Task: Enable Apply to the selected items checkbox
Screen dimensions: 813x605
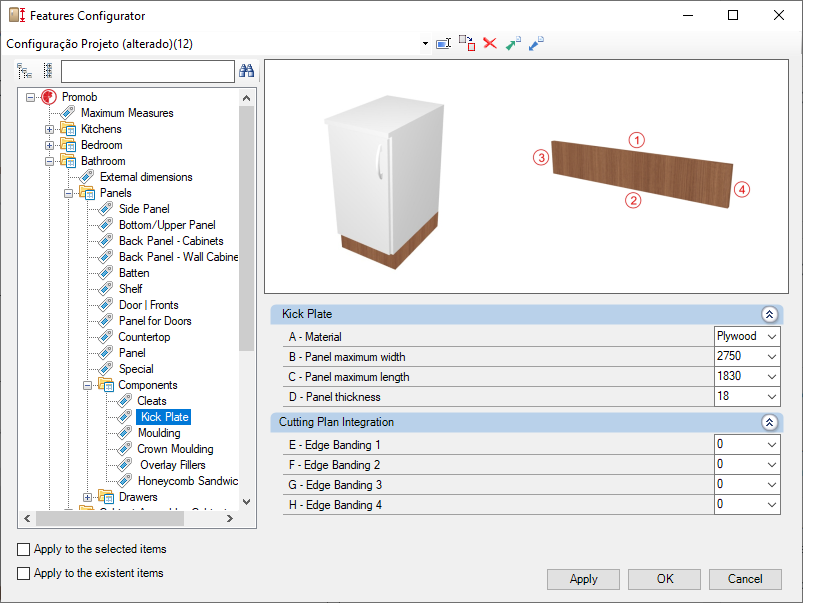Action: [23, 550]
